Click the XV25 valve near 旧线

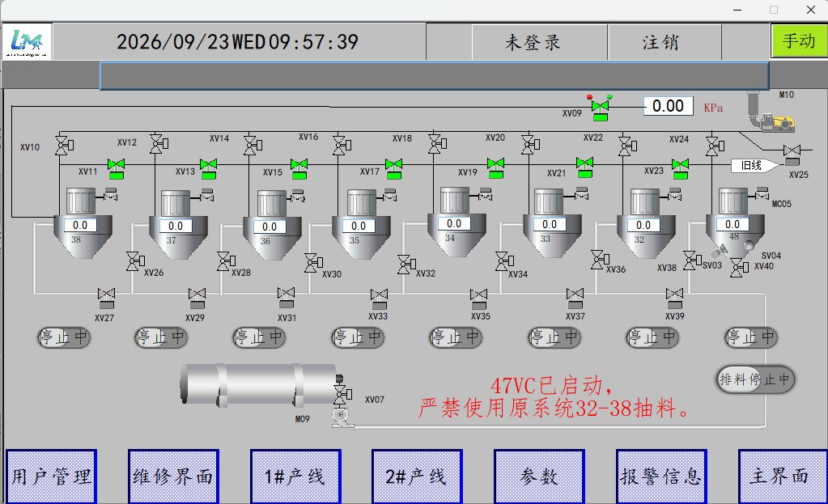coord(792,155)
